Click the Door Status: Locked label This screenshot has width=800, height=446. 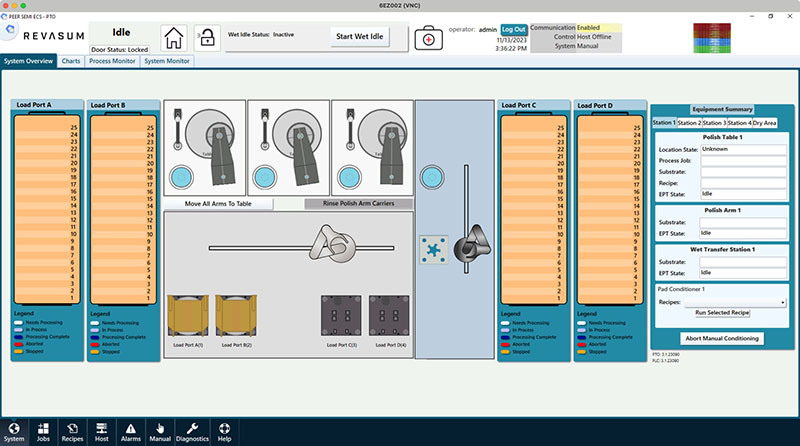120,49
